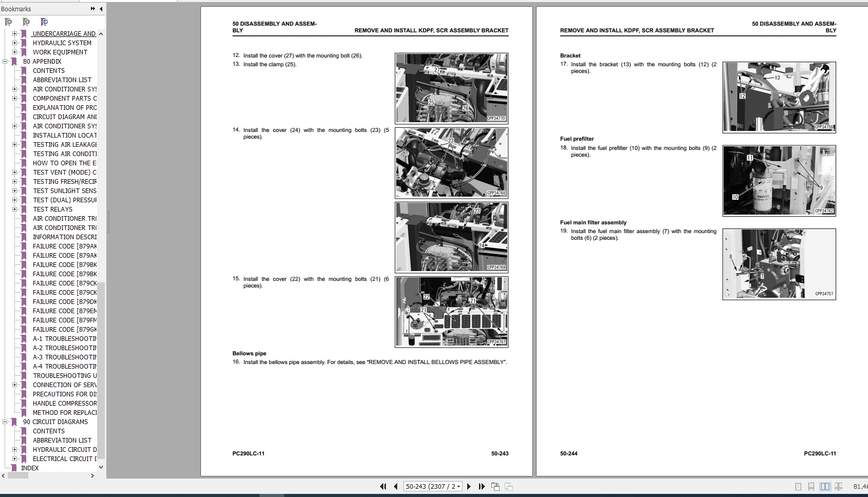Click bookmarks horizontal scroll-right arrow
The image size is (868, 497).
click(93, 476)
